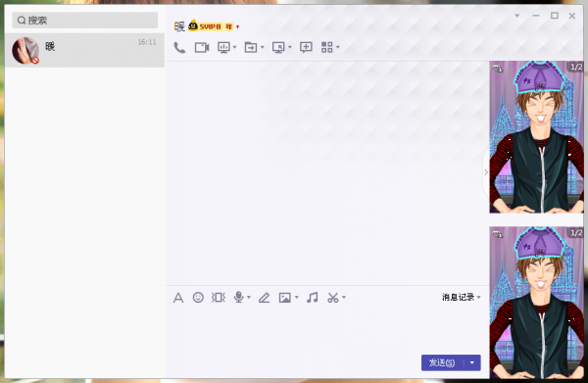Collapse the side avatar panel with the chevron
The width and height of the screenshot is (588, 383).
pos(486,172)
